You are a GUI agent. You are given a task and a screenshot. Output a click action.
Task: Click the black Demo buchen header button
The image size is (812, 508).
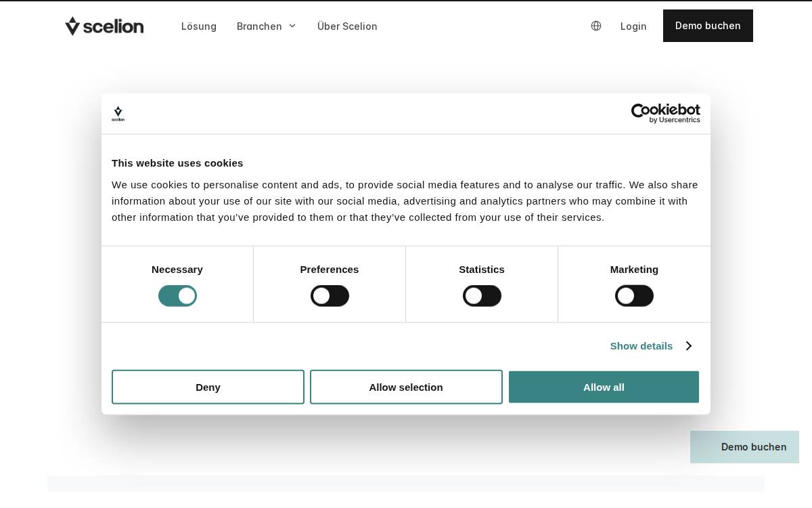click(x=708, y=26)
